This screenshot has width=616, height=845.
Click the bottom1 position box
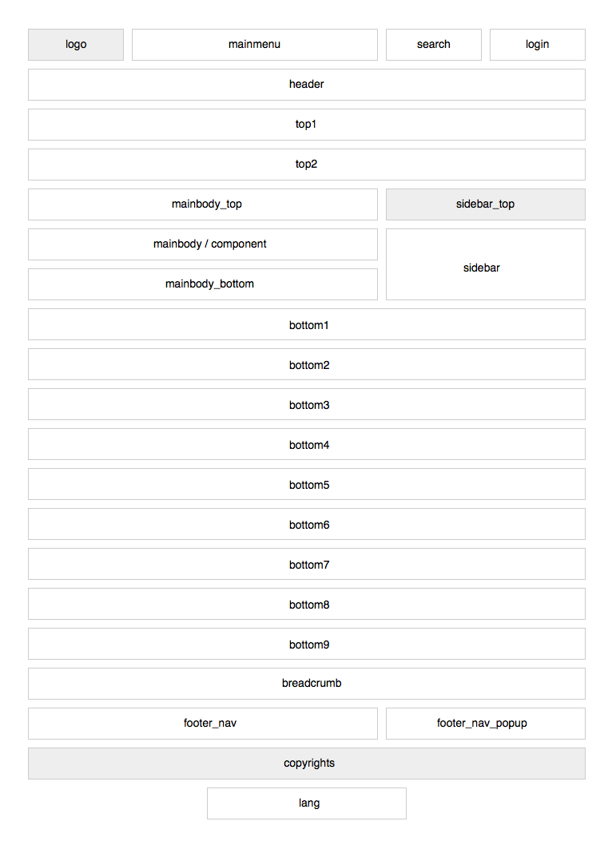(x=306, y=324)
